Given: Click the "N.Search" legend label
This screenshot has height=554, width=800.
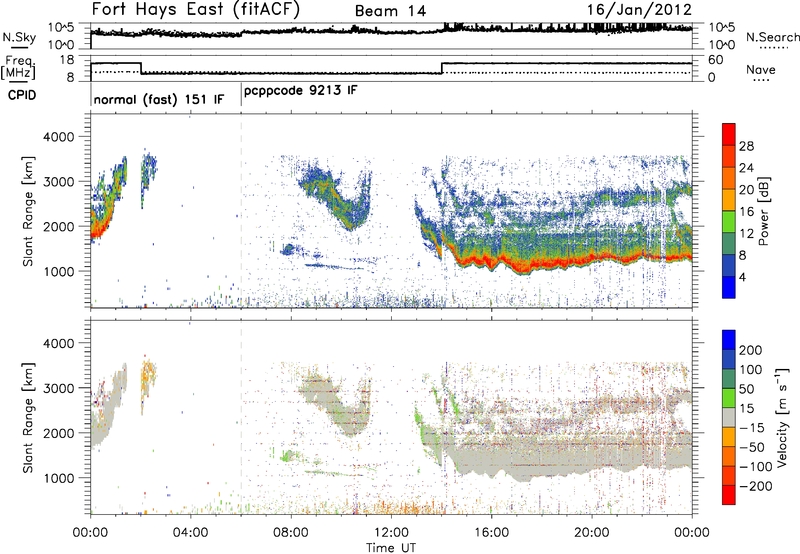Looking at the screenshot, I should pos(773,37).
